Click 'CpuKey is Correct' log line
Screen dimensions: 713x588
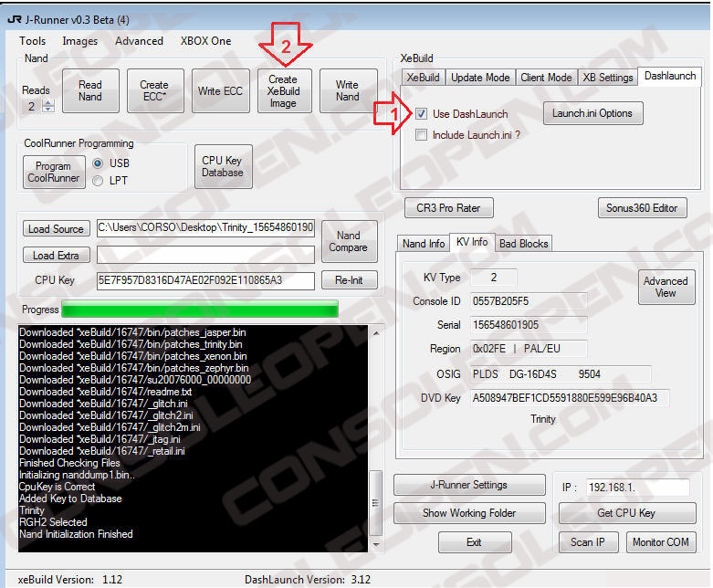[x=57, y=487]
